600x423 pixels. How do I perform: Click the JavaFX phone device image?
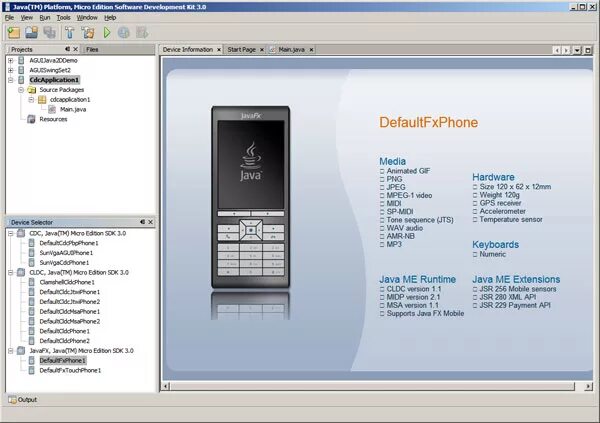[x=251, y=197]
